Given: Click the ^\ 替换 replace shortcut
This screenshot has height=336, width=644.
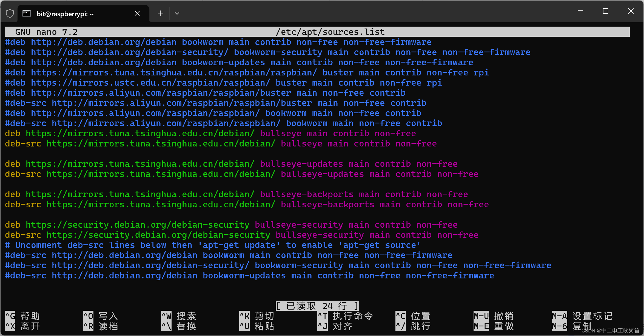Looking at the screenshot, I should tap(179, 326).
